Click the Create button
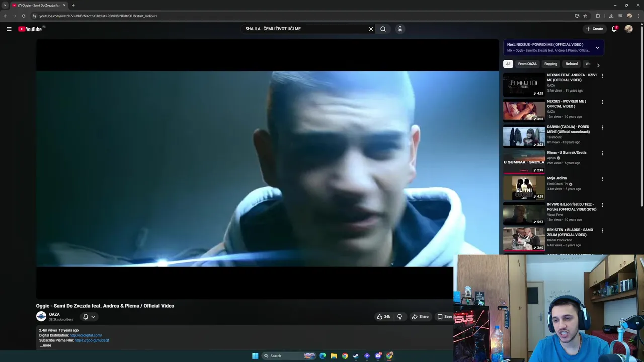Screen dimensions: 644x362 [x=594, y=29]
